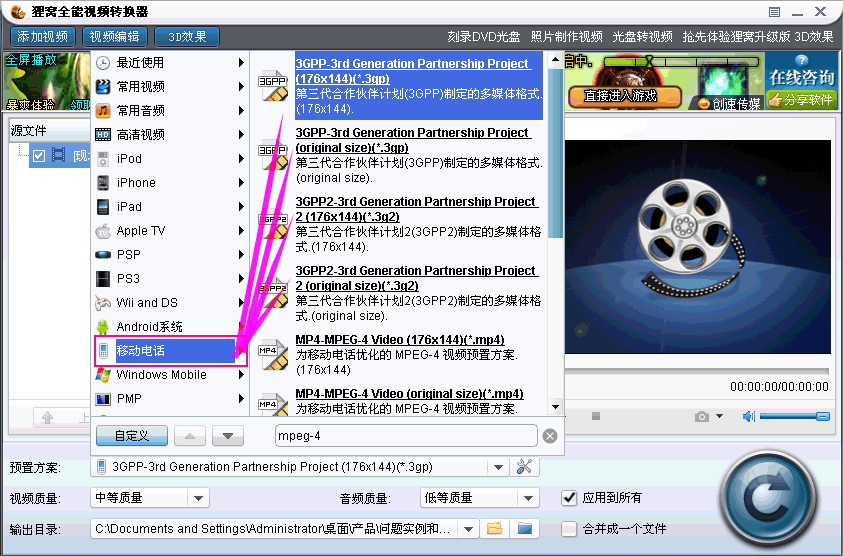Viewport: 843px width, 556px height.
Task: Open the 预置方案 dropdown
Action: 498,467
